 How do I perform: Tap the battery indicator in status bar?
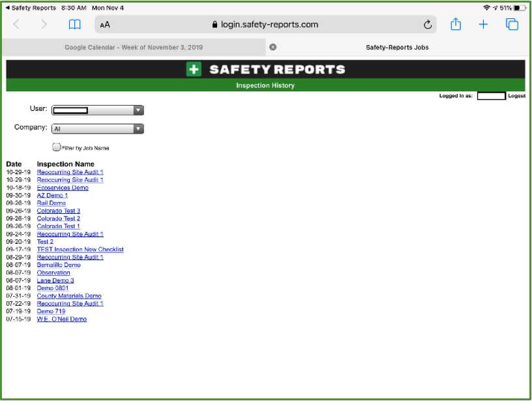519,7
